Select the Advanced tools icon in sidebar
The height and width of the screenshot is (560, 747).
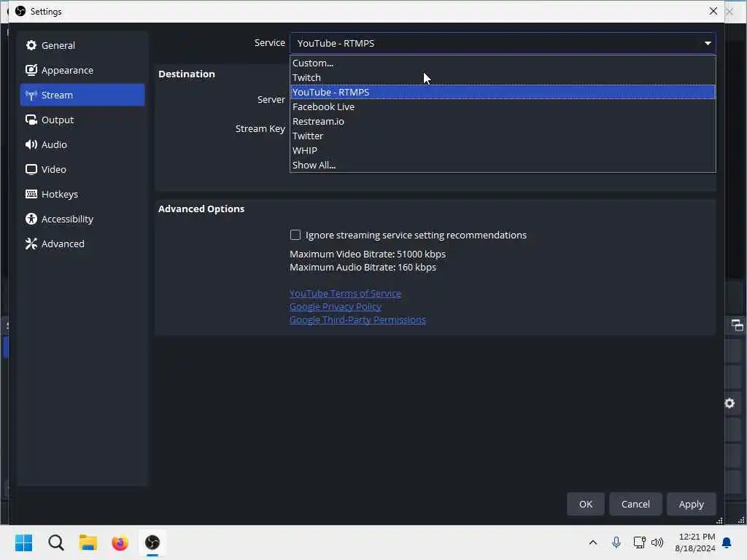click(x=31, y=244)
